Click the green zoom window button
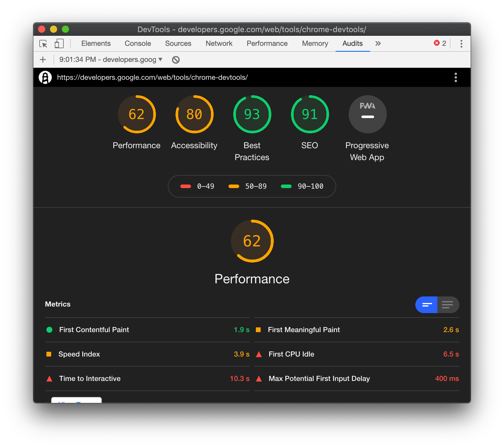The width and height of the screenshot is (504, 447). pyautogui.click(x=65, y=29)
